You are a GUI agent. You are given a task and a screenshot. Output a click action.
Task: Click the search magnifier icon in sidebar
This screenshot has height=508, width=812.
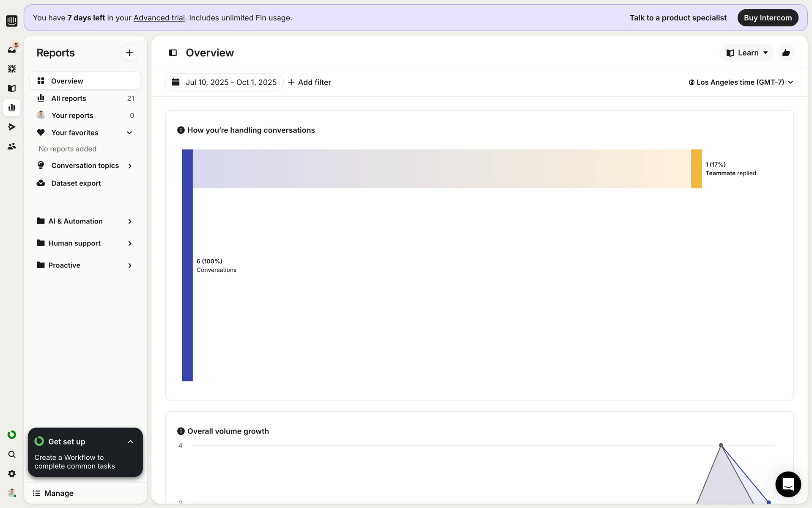click(12, 454)
